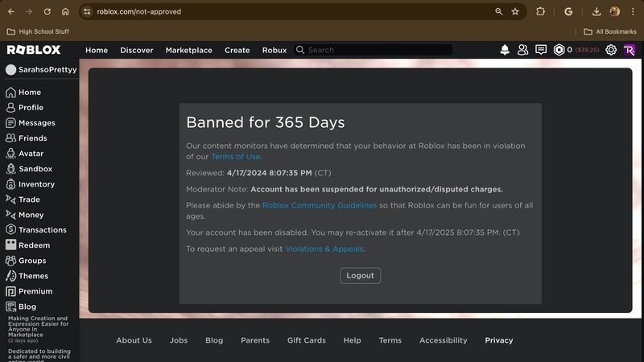Open Blog footer link
Screen dimensions: 644x362
(214, 340)
